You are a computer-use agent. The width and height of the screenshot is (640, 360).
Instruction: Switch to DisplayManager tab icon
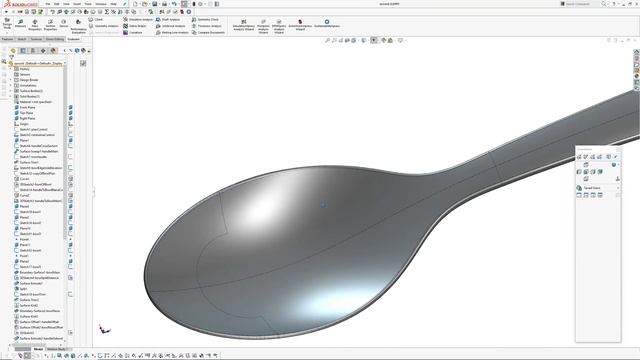pyautogui.click(x=53, y=51)
